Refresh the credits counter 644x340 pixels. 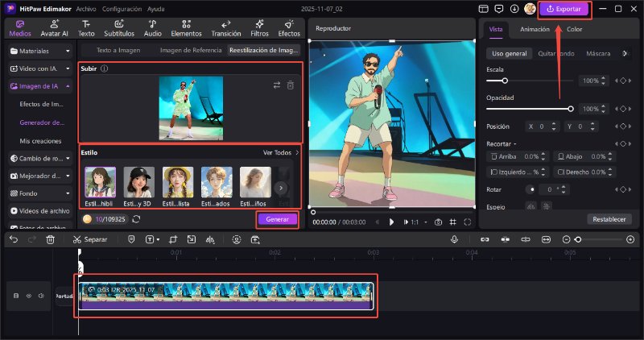coord(136,219)
